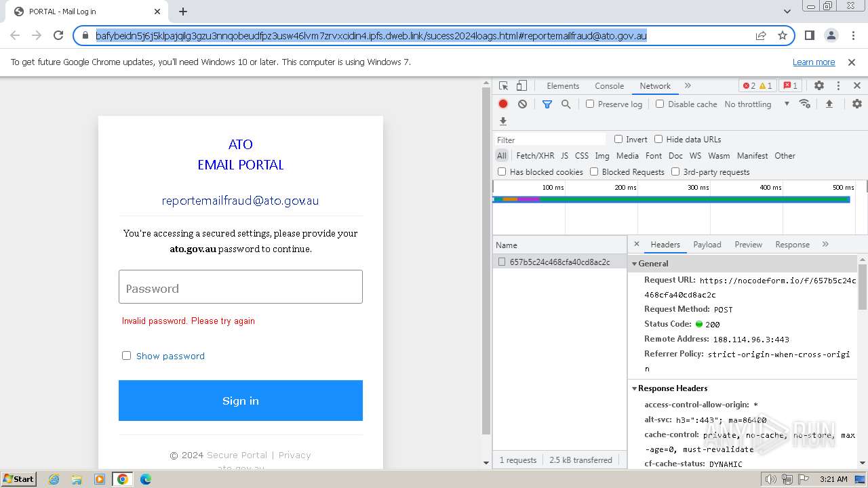Screen dimensions: 868x488
Task: Reload the page with refresh icon
Action: (x=58, y=36)
